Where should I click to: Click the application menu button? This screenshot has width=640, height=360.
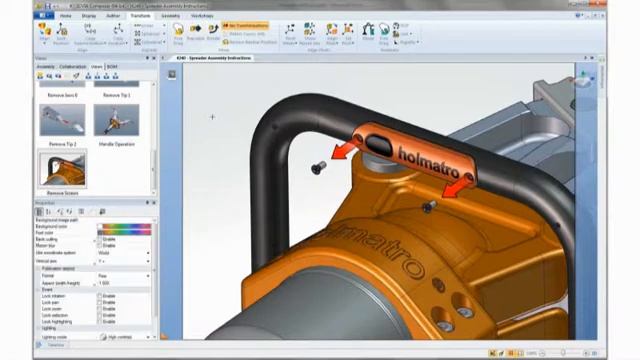point(44,16)
